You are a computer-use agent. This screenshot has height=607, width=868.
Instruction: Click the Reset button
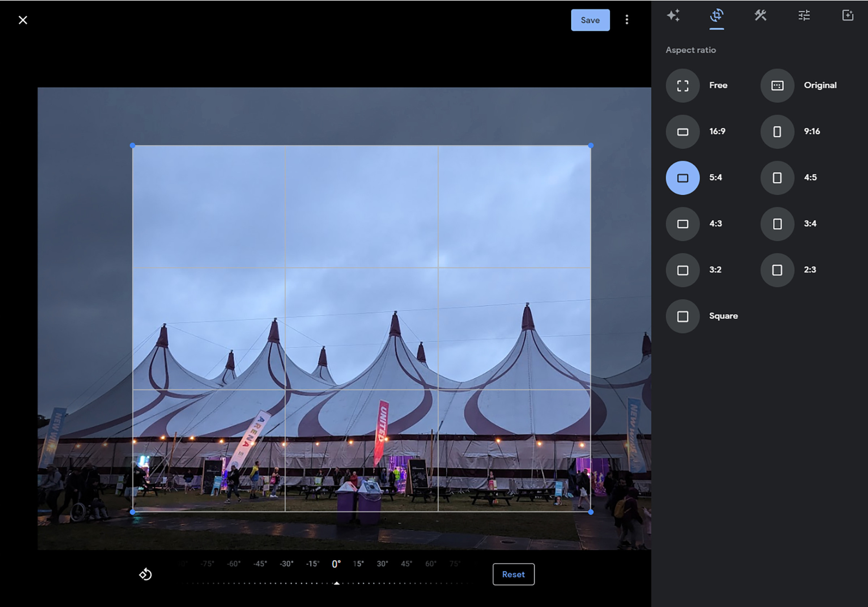513,574
